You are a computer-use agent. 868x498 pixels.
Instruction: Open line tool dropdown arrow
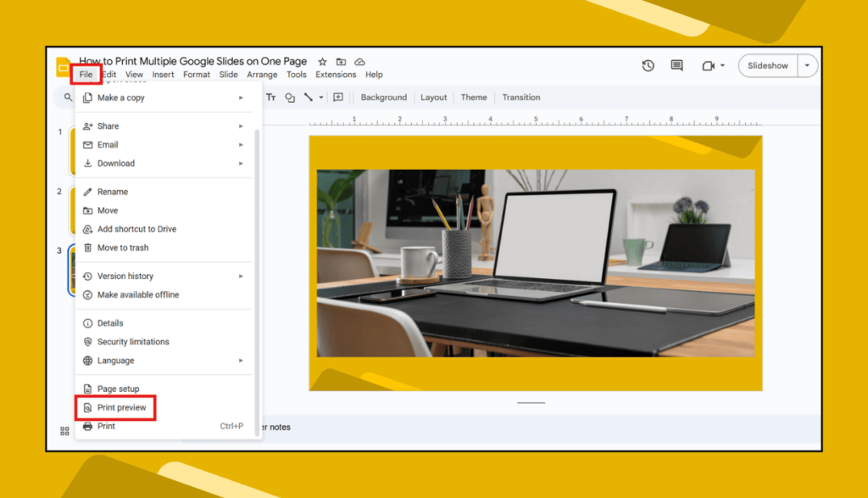pos(321,98)
